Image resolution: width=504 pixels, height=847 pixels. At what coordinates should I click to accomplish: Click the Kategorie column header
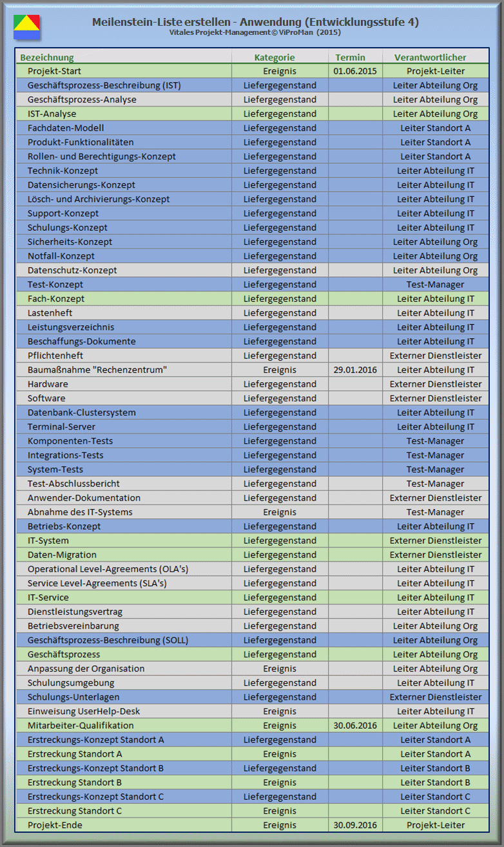tap(275, 57)
